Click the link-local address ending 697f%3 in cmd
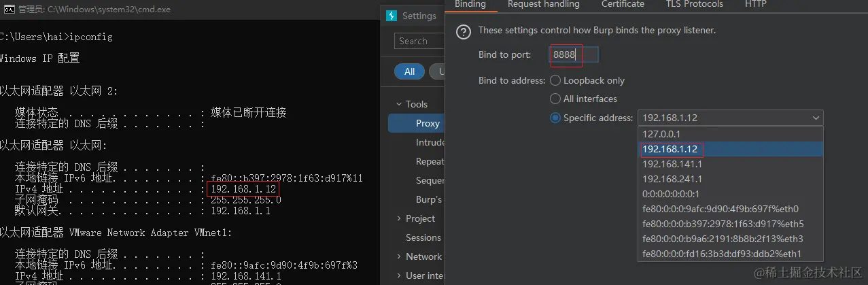The height and width of the screenshot is (285, 868). 284,265
